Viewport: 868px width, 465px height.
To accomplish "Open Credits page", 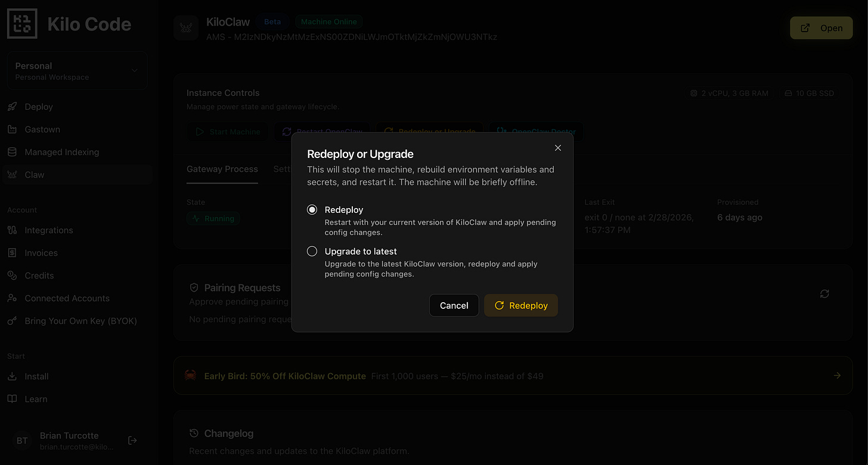I will click(x=77, y=275).
